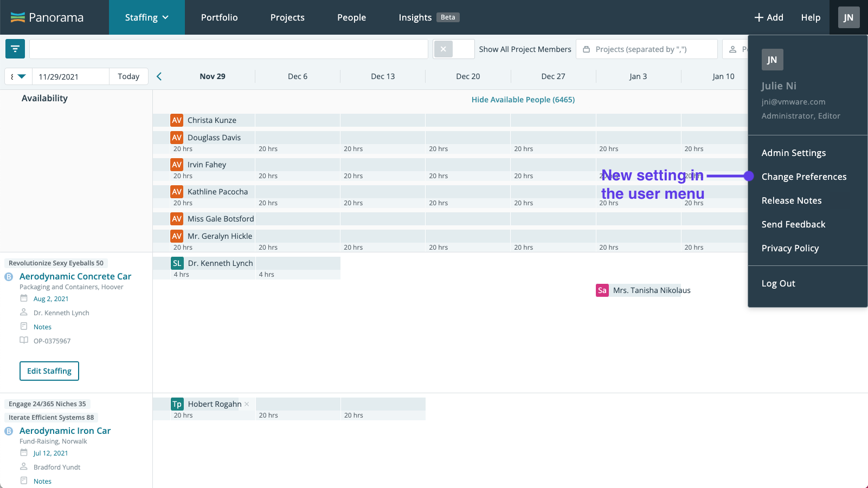
Task: Click the Edit Staffing button
Action: (x=49, y=371)
